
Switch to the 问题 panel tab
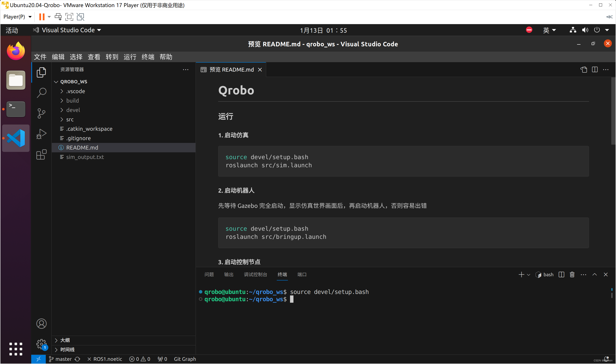[x=209, y=275]
